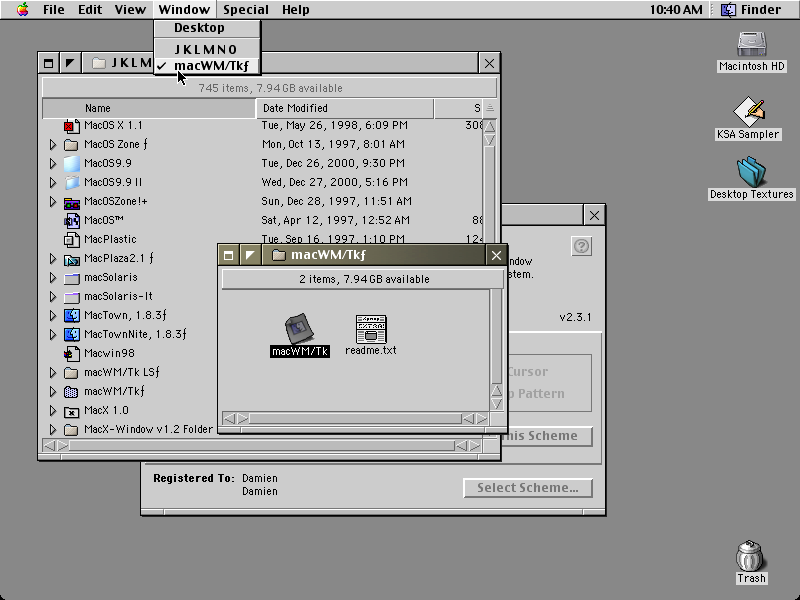This screenshot has width=800, height=600.
Task: Open the Finder application menu
Action: click(x=752, y=9)
